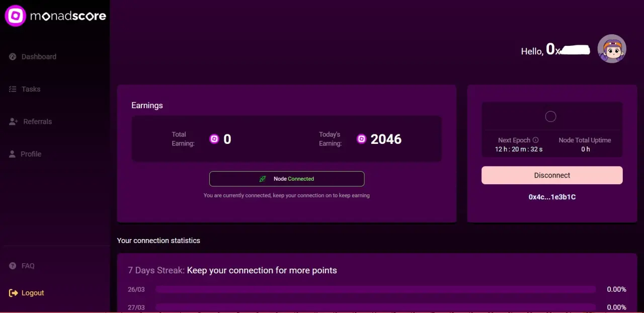Click the 0.00% value in 26/03 row
The height and width of the screenshot is (313, 644).
(616, 289)
